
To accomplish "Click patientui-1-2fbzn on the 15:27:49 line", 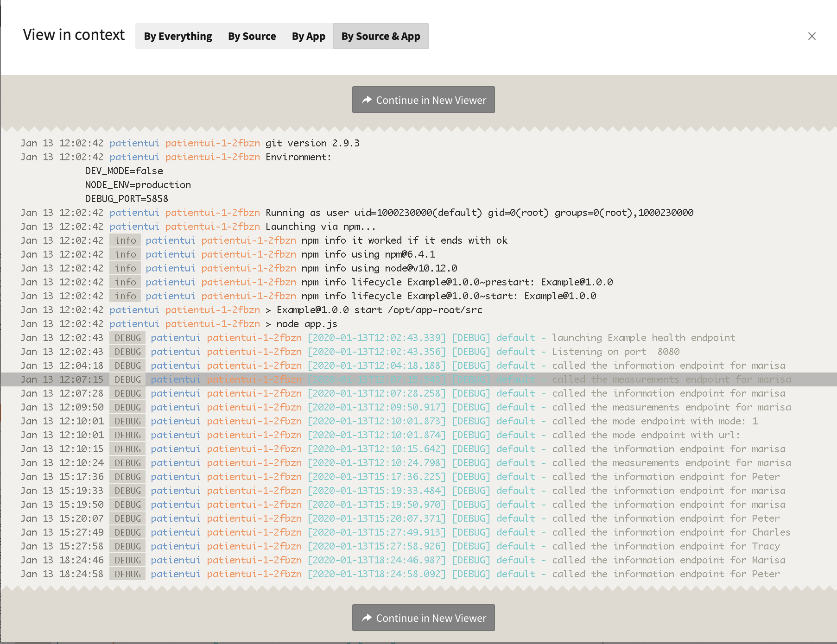I will pyautogui.click(x=254, y=532).
